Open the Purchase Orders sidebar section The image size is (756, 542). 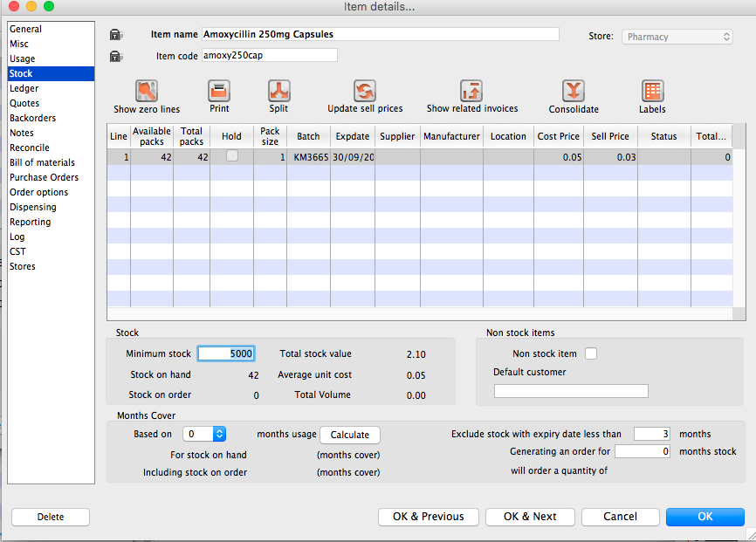pos(44,177)
